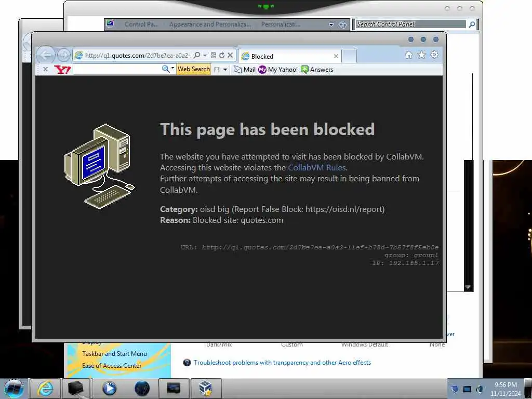Screen dimensions: 532x399
Task: Open the clock showing 9:56 PM
Action: click(x=505, y=389)
